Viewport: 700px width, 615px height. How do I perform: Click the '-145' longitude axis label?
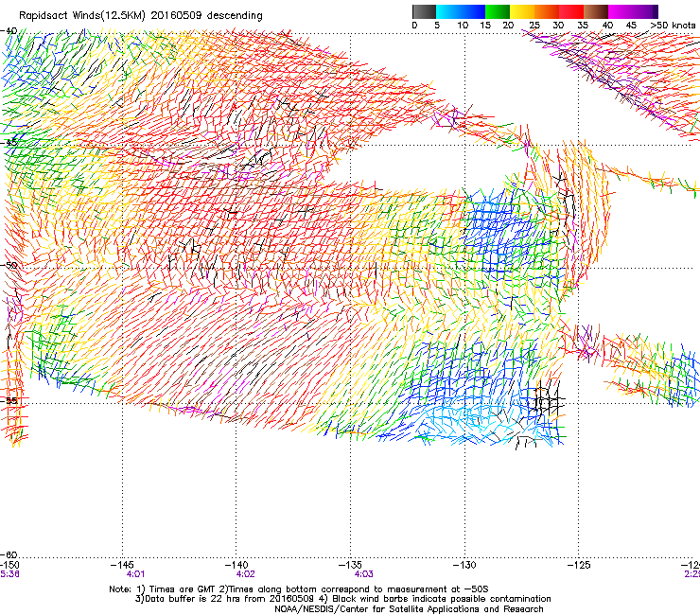(x=122, y=565)
